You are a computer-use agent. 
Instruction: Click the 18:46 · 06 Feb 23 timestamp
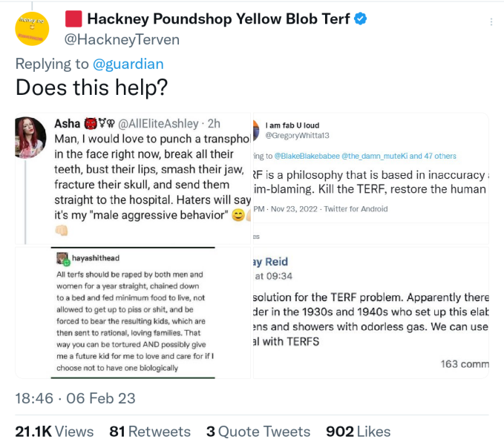pos(75,398)
